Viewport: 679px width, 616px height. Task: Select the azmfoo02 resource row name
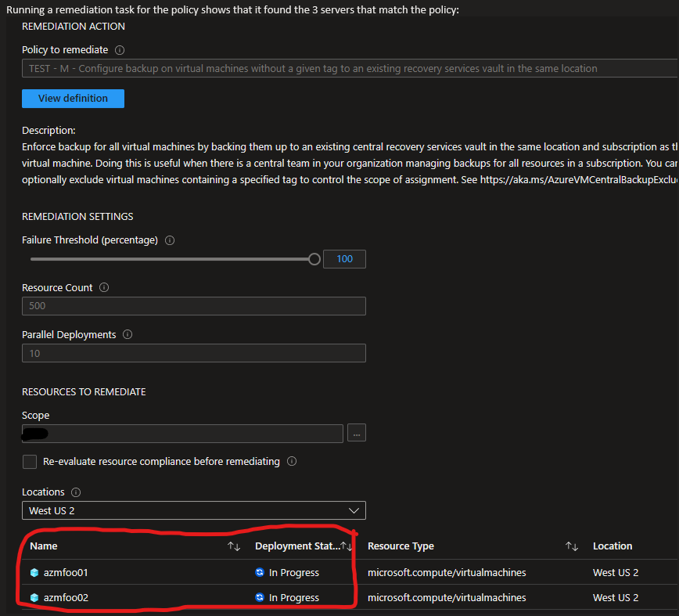pyautogui.click(x=66, y=598)
